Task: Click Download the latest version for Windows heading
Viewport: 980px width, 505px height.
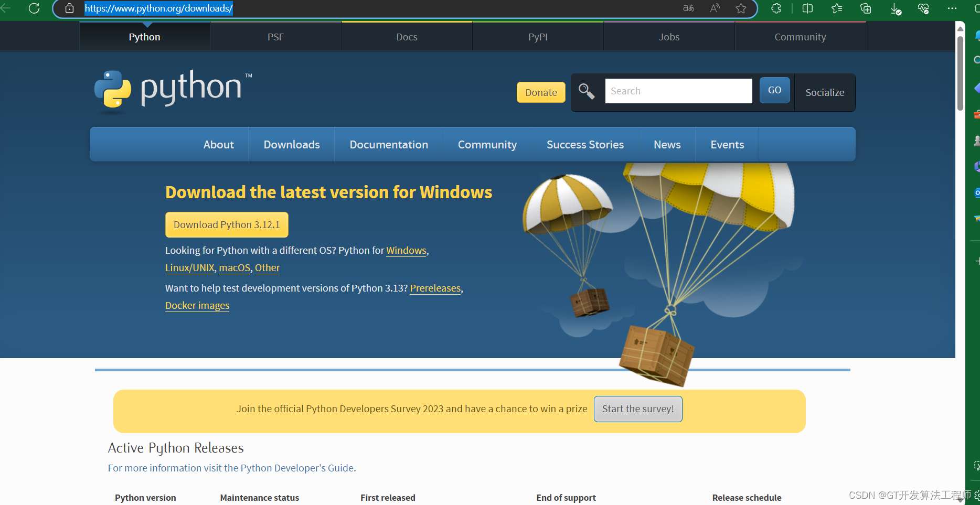Action: pyautogui.click(x=328, y=192)
